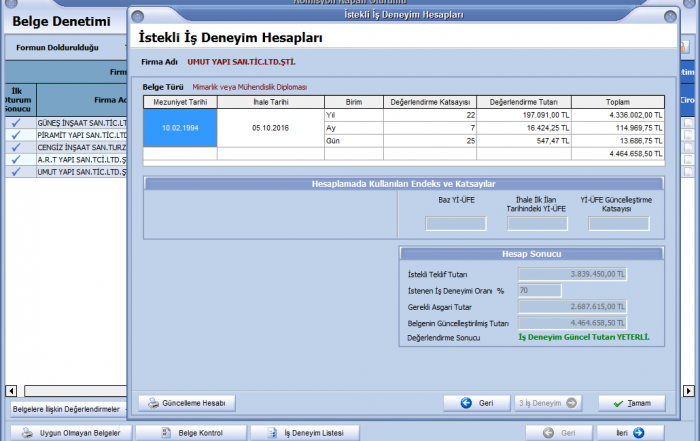Toggle the checkmark for CENGİZ İNŞAAT row
This screenshot has width=700, height=441.
tap(16, 147)
